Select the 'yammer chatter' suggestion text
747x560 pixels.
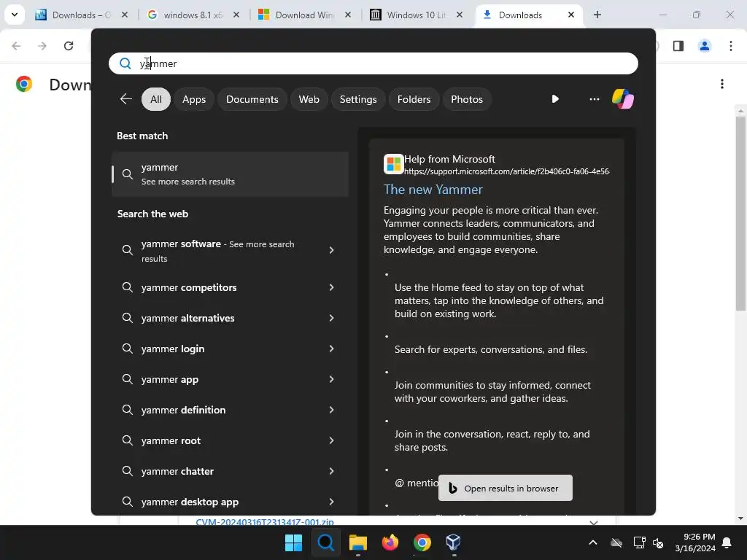point(177,471)
